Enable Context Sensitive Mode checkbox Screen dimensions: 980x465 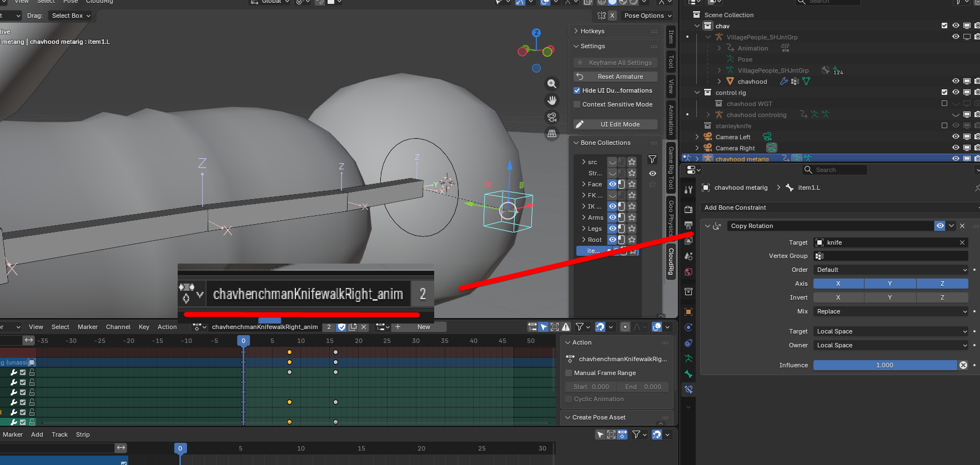point(577,104)
